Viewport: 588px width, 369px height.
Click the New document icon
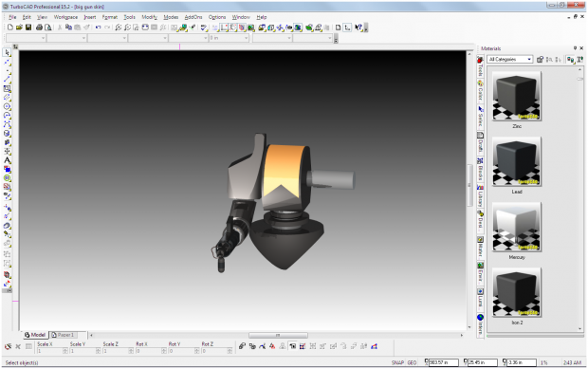point(10,28)
